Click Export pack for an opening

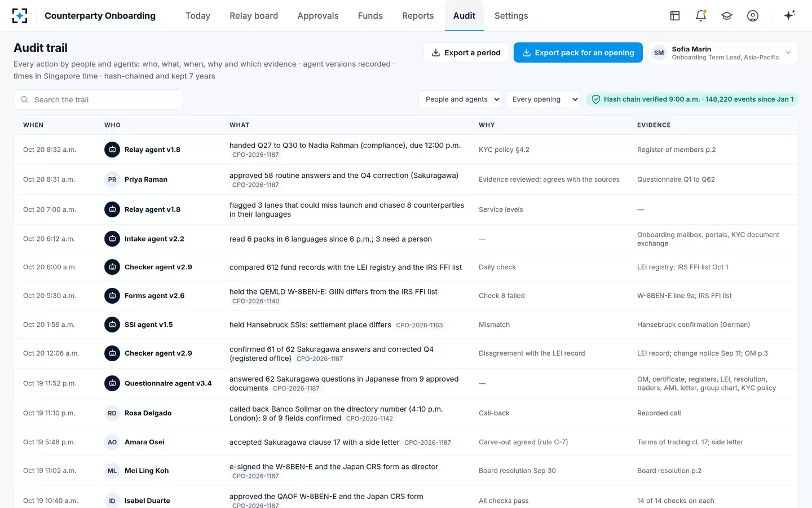pyautogui.click(x=578, y=52)
